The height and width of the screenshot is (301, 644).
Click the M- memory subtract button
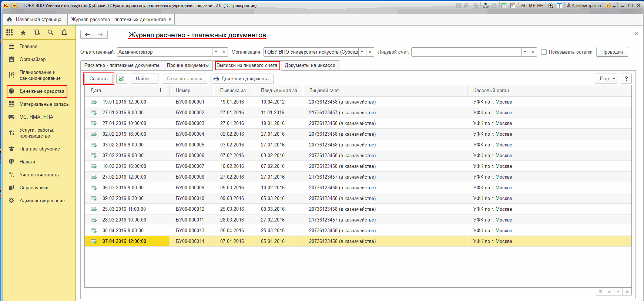(540, 6)
